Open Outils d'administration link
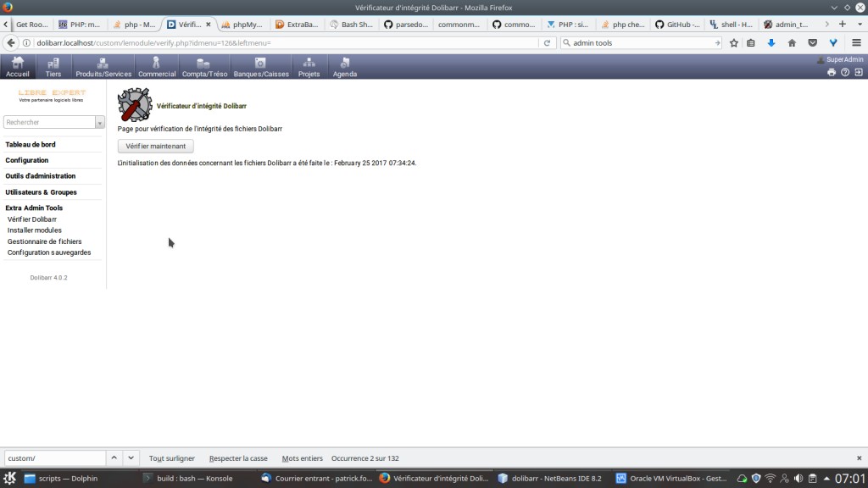The width and height of the screenshot is (868, 488). click(41, 176)
